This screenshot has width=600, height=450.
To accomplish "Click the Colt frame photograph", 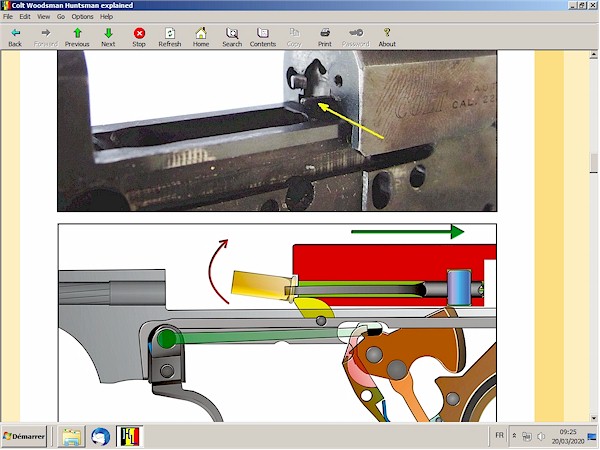I will [x=277, y=131].
